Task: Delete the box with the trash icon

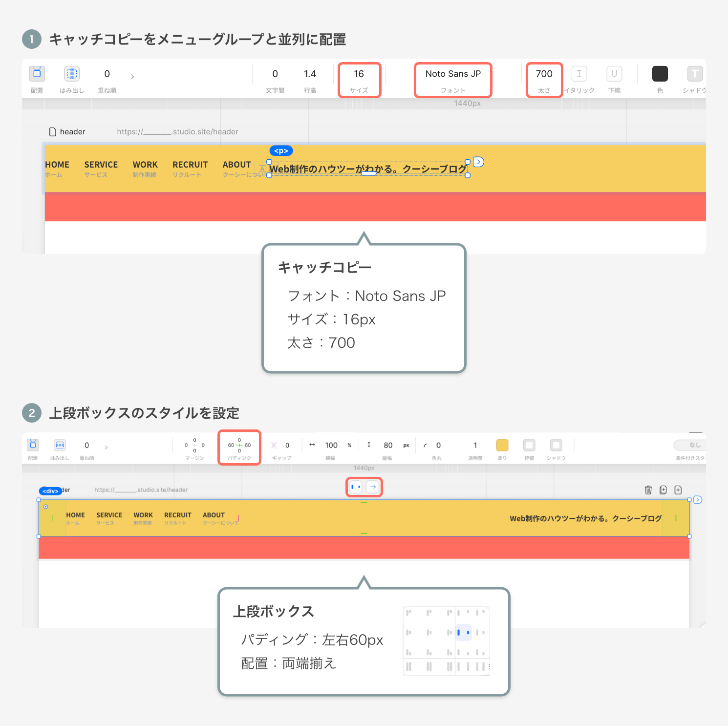Action: tap(648, 490)
